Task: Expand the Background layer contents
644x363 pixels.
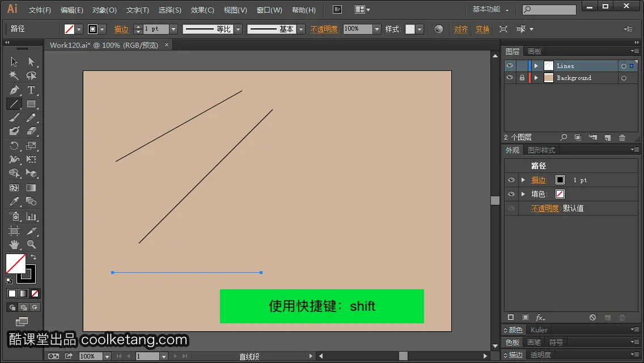Action: click(x=536, y=78)
